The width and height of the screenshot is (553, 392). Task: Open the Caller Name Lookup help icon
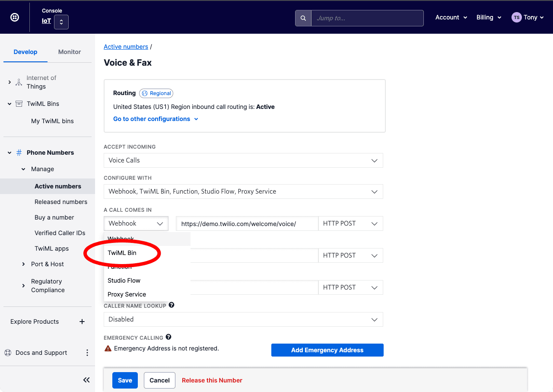172,305
